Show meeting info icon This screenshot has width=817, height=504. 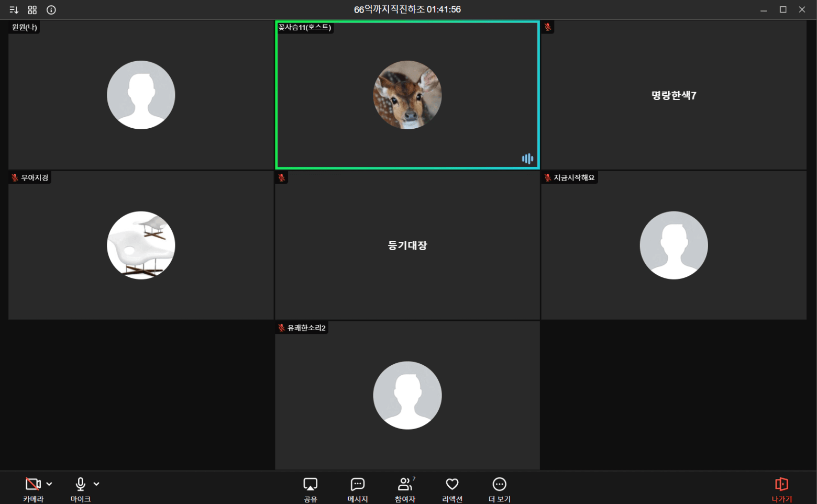pyautogui.click(x=51, y=10)
